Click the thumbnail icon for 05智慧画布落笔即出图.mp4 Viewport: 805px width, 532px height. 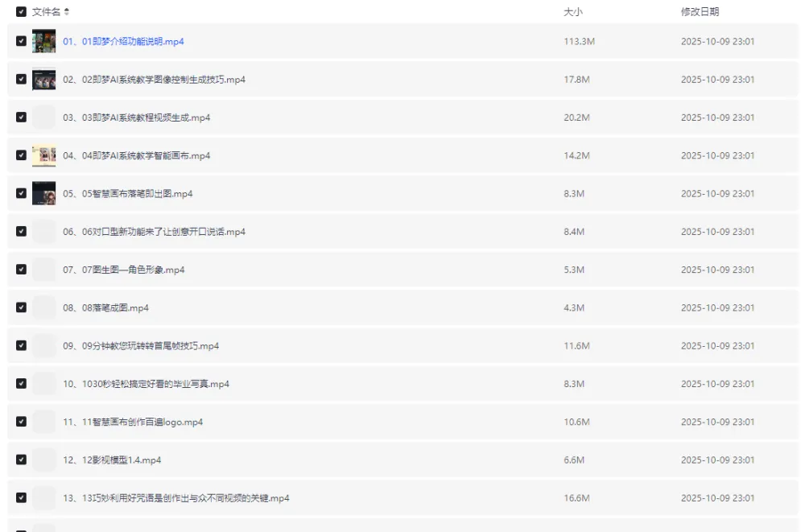coord(43,193)
